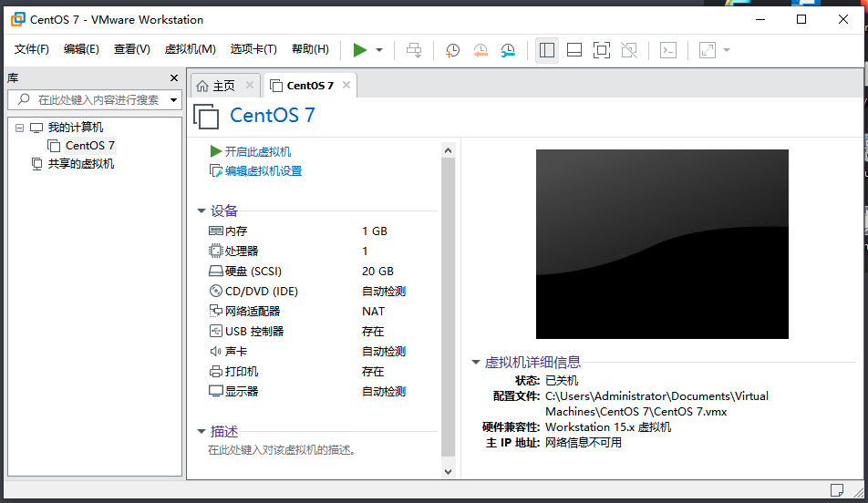Click the CentOS 7 title heading icon
The width and height of the screenshot is (868, 503).
pos(206,117)
